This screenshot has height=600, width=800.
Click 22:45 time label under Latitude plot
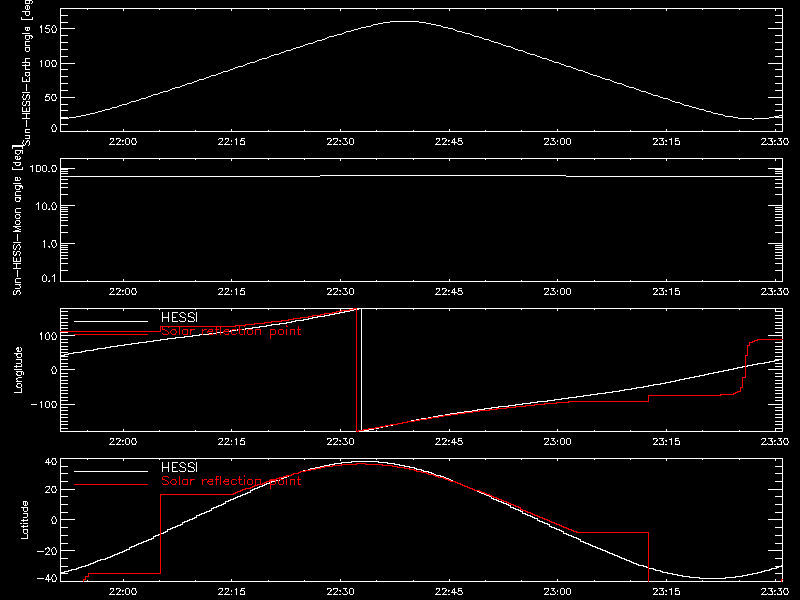[449, 592]
